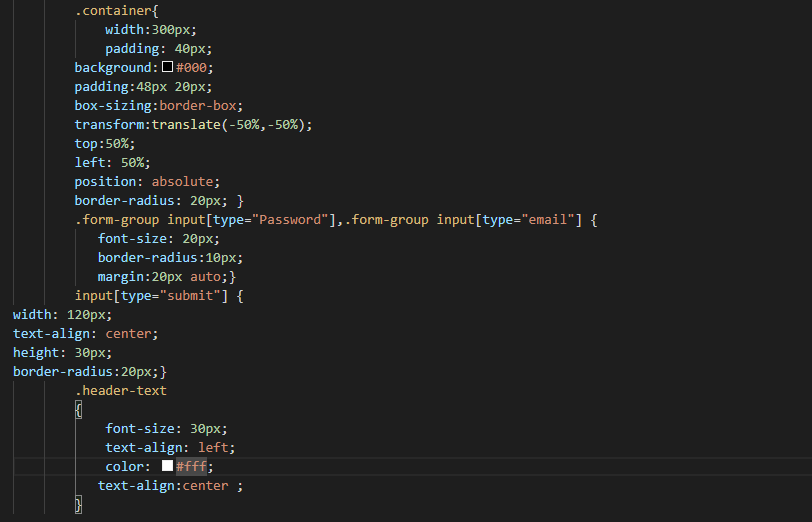The height and width of the screenshot is (522, 812).
Task: Click the top:50% declaration
Action: click(x=105, y=143)
